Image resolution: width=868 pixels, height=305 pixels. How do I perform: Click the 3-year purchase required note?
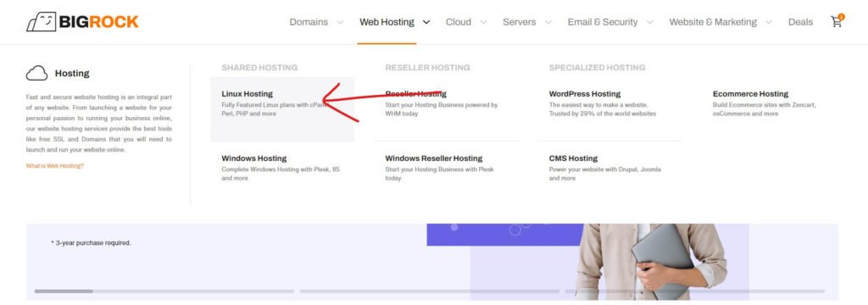click(x=91, y=242)
